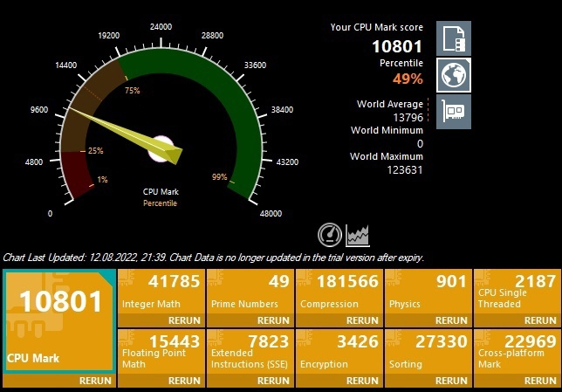The image size is (562, 392).
Task: Click the 9600 gauge scale label
Action: tap(39, 110)
